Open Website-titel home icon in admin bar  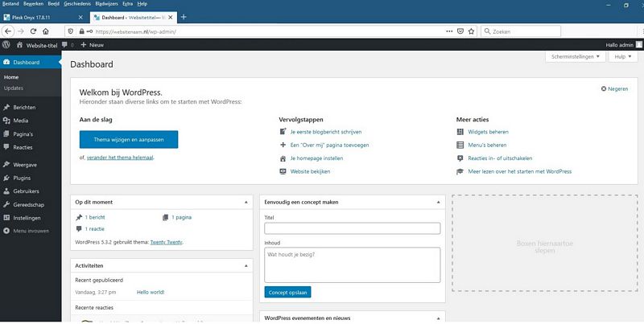click(x=19, y=45)
